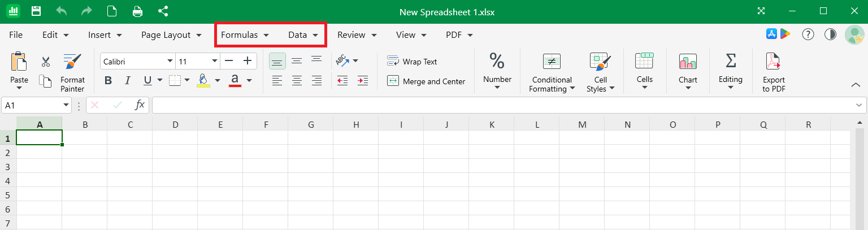This screenshot has height=230, width=868.
Task: Open the Calibri font name dropdown
Action: pyautogui.click(x=138, y=61)
